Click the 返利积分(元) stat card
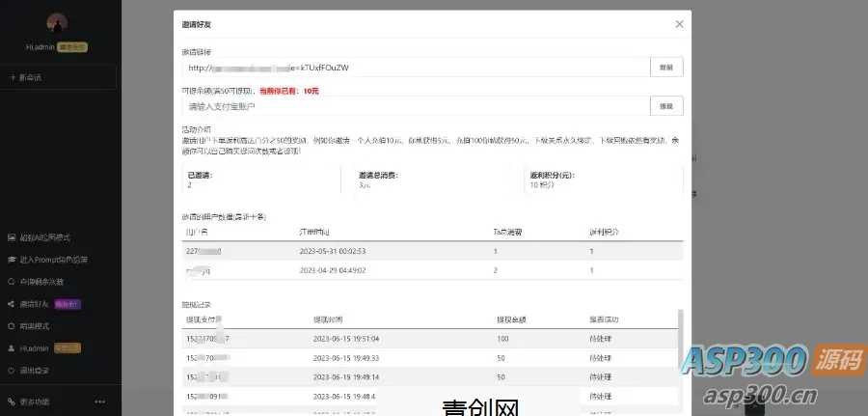The image size is (868, 416). coord(604,180)
